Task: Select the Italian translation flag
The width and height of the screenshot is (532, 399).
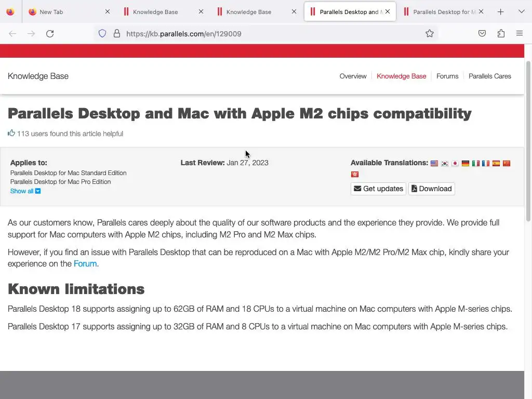Action: point(476,164)
